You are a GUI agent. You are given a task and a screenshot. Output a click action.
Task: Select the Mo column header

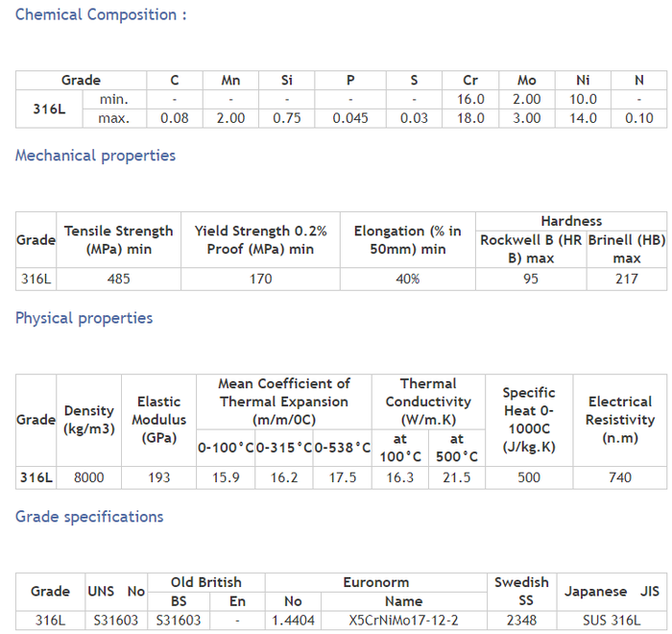click(526, 81)
